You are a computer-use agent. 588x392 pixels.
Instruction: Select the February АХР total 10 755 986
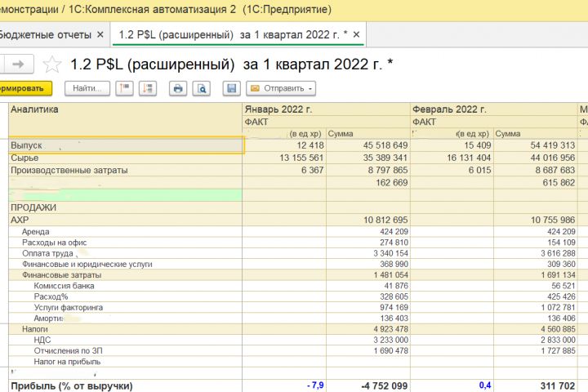pos(553,220)
